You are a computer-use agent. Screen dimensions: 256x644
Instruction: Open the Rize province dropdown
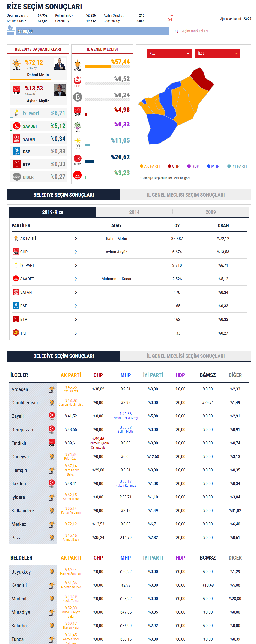tap(169, 53)
